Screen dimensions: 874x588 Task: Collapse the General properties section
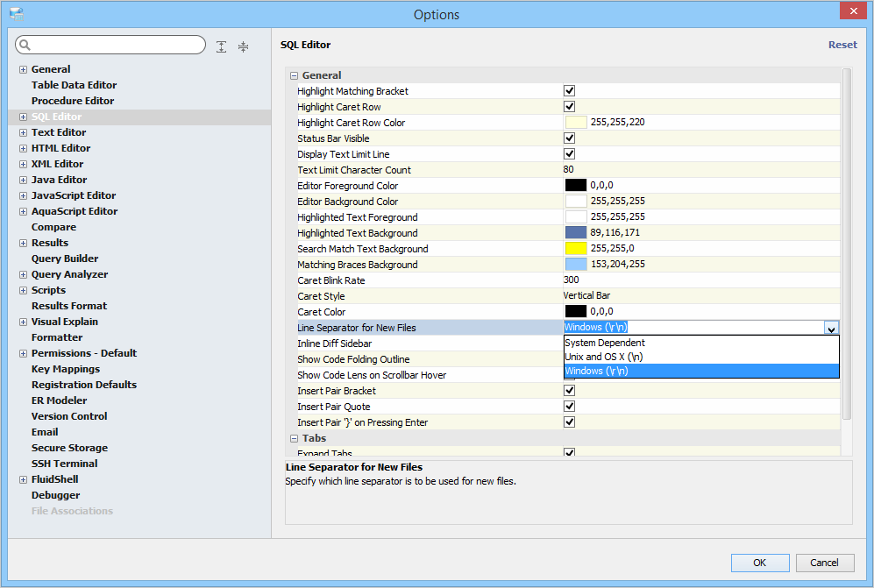pyautogui.click(x=294, y=75)
